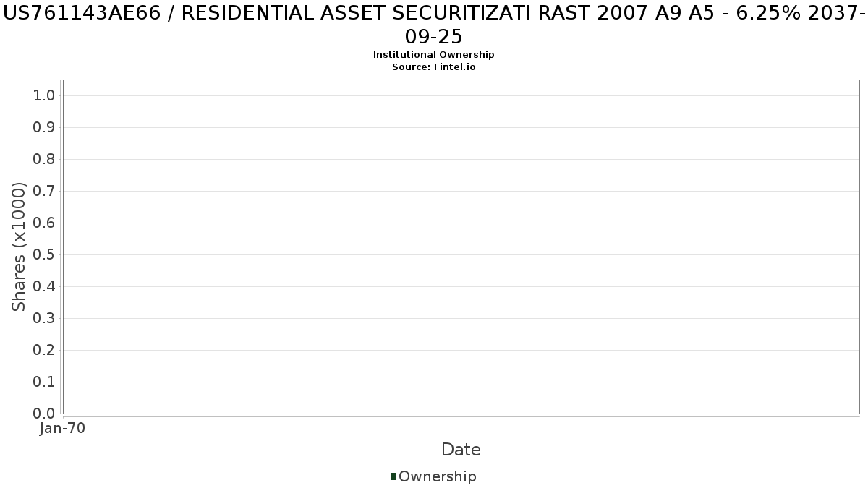Screen dimensions: 868x488
Task: Click the 0.5 y-axis tick label
Action: click(45, 255)
